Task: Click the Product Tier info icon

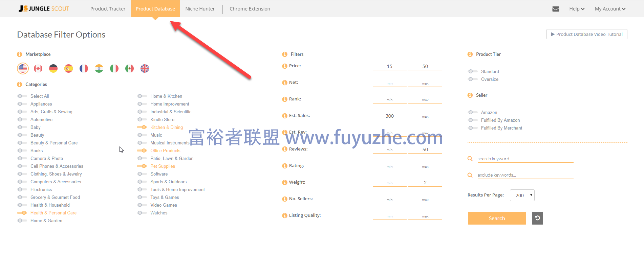Action: pyautogui.click(x=470, y=54)
